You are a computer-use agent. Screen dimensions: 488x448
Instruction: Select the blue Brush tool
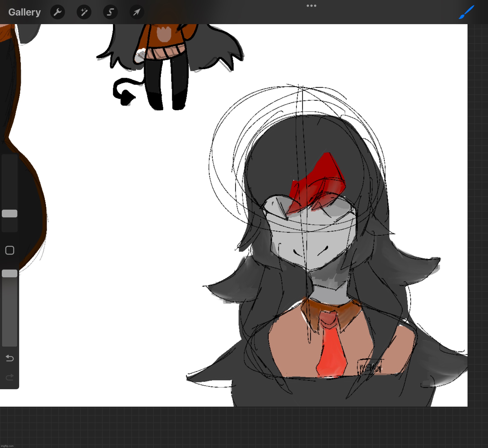(x=466, y=12)
